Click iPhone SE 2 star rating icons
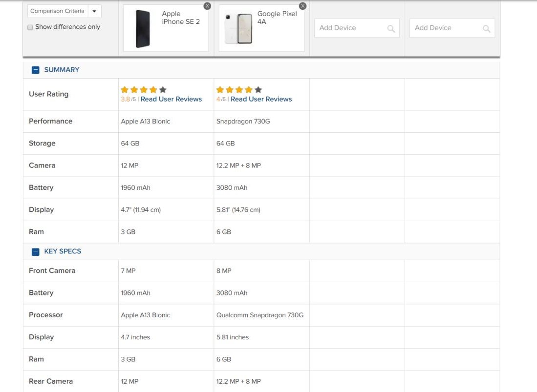 pos(144,90)
